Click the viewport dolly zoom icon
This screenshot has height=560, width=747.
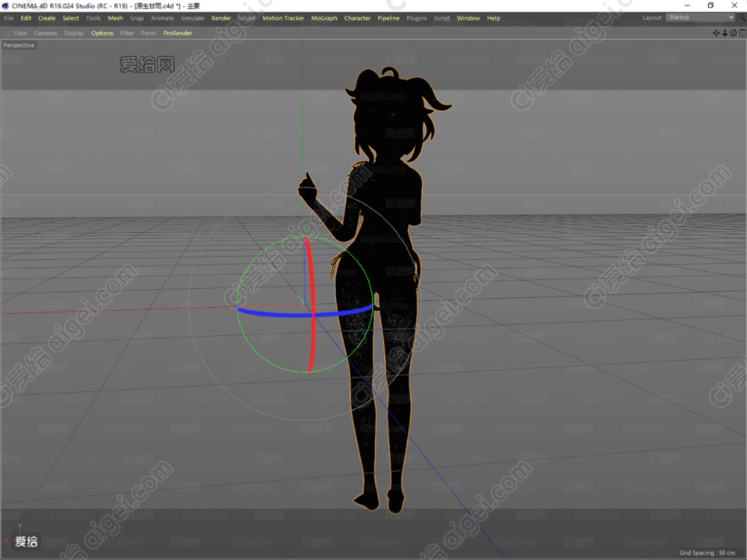tap(725, 33)
